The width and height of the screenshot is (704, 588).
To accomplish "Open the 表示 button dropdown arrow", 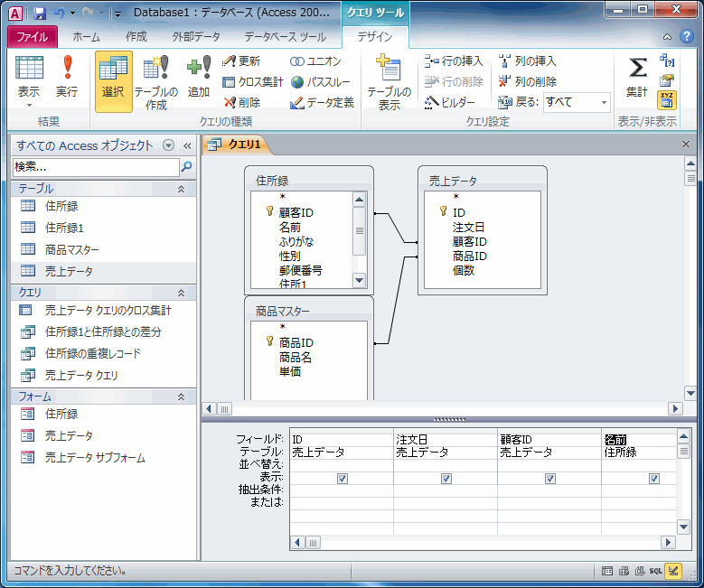I will point(29,106).
